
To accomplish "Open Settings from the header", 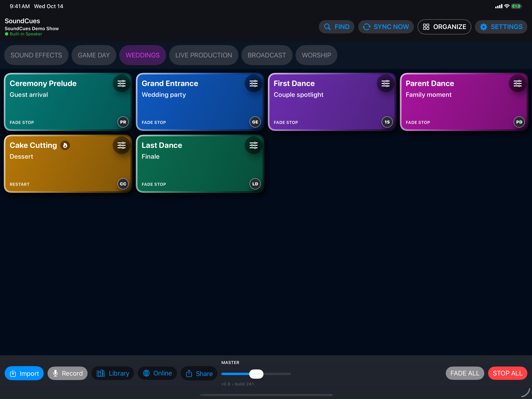I will tap(501, 27).
